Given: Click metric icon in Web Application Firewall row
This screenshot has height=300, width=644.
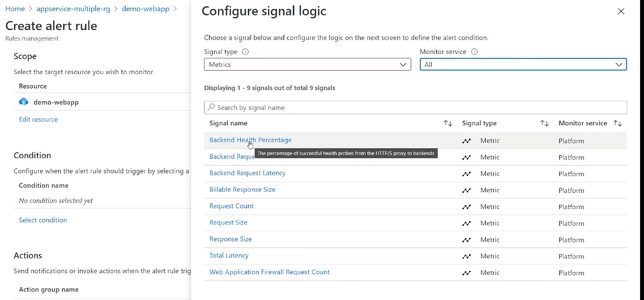Looking at the screenshot, I should 466,272.
